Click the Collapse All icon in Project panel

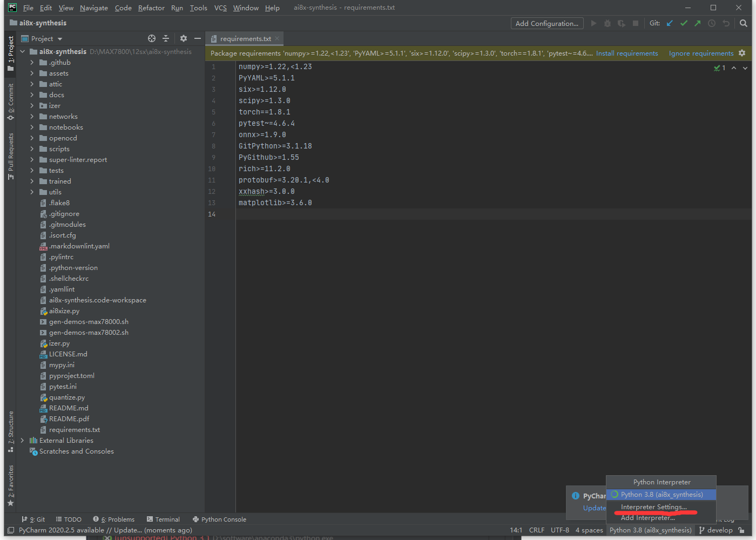pos(166,38)
